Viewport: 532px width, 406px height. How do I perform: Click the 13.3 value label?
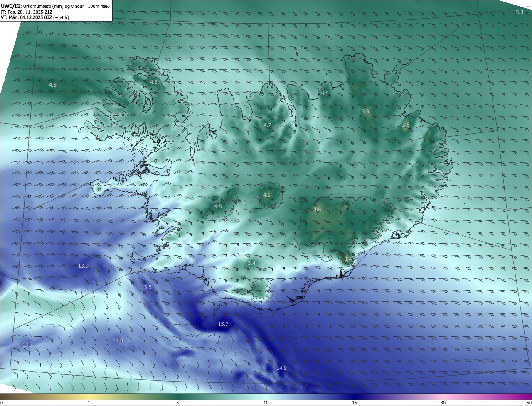pos(27,345)
